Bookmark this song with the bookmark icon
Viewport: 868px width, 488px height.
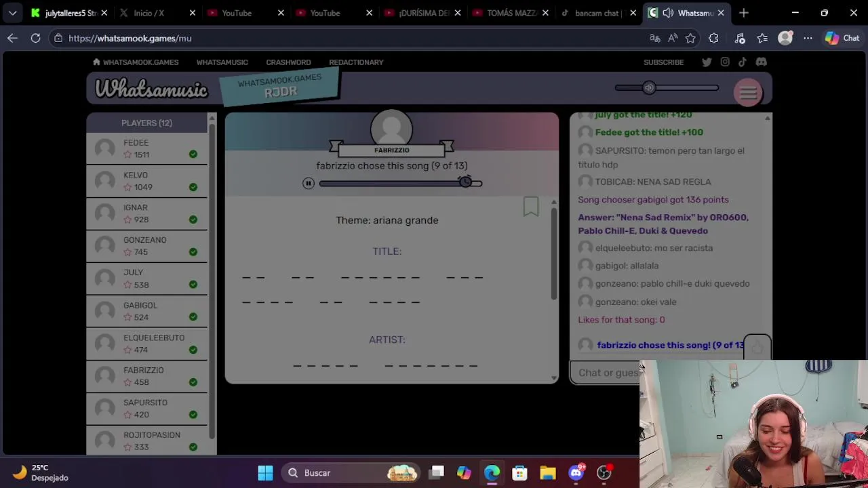[x=531, y=207]
